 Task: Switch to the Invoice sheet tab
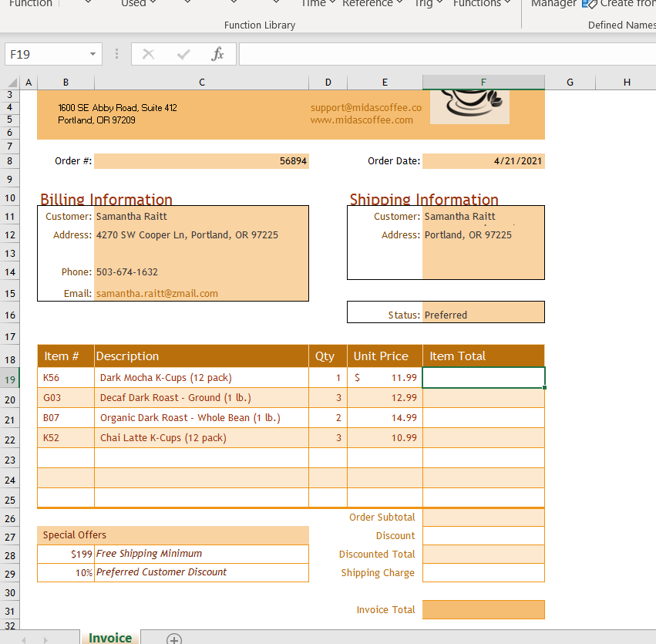point(109,638)
